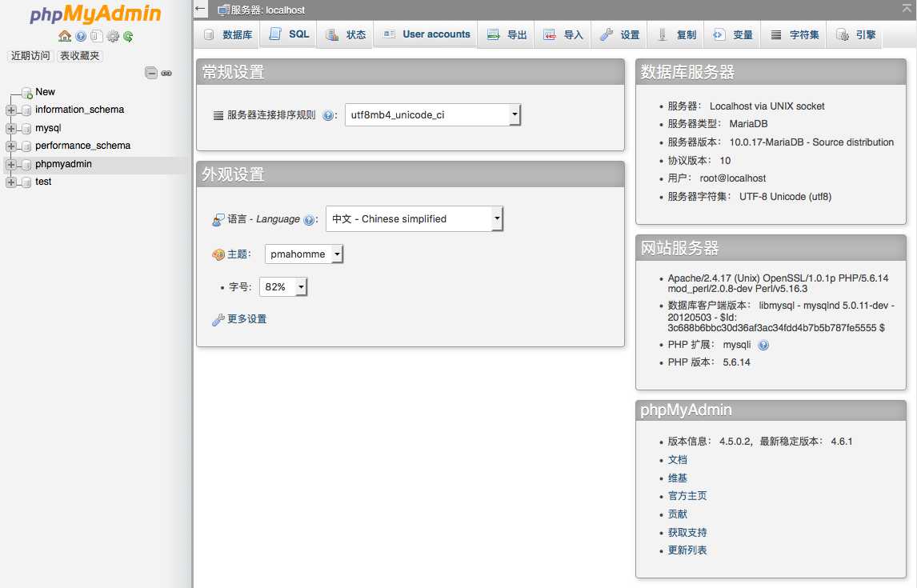Open the 维基 wiki link
The height and width of the screenshot is (588, 917).
pyautogui.click(x=677, y=478)
